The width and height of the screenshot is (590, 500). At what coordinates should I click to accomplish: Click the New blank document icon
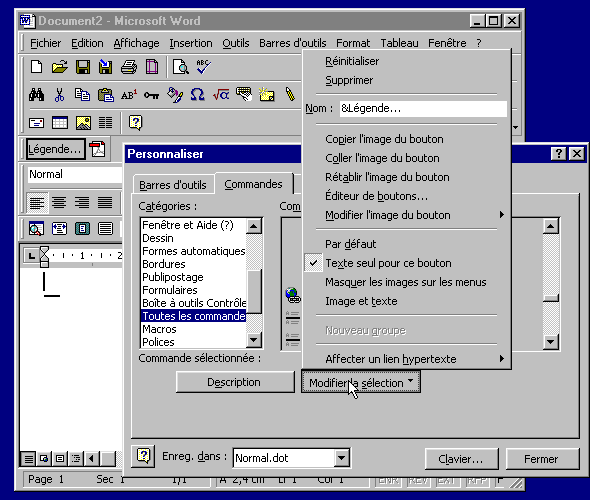[36, 67]
